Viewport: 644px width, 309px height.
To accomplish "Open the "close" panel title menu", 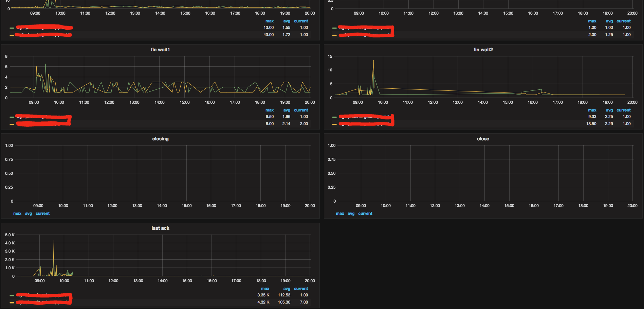I will click(483, 139).
